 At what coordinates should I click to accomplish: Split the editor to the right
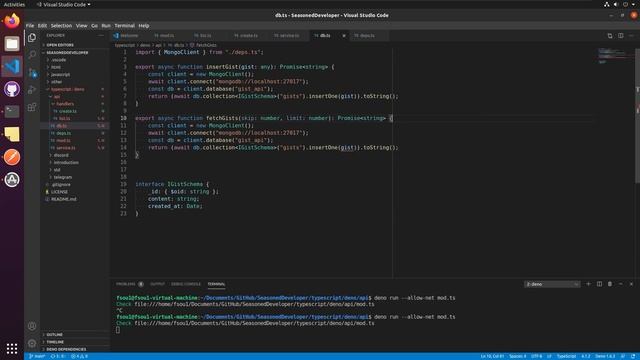[620, 36]
